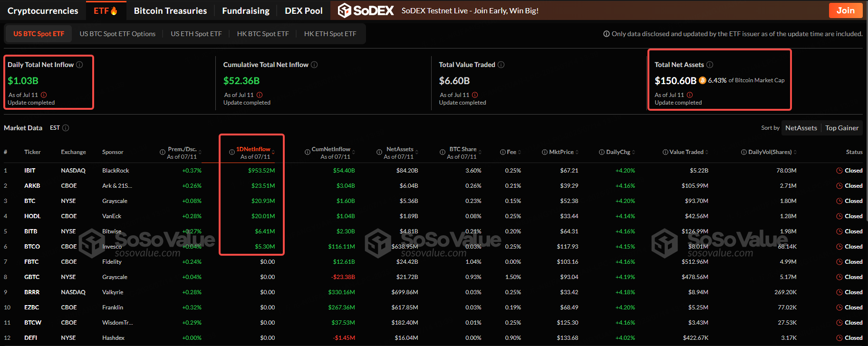Click the info icon before BTC Share header

(x=443, y=152)
